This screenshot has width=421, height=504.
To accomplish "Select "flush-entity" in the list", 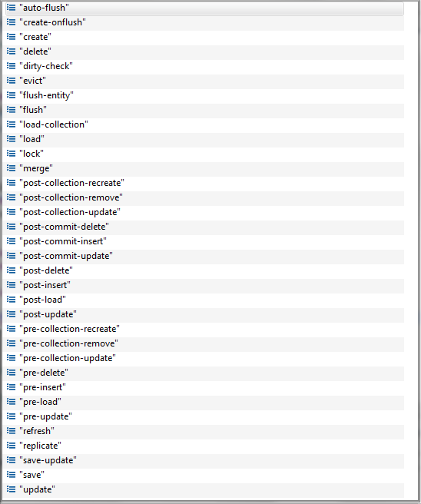I will coord(204,95).
